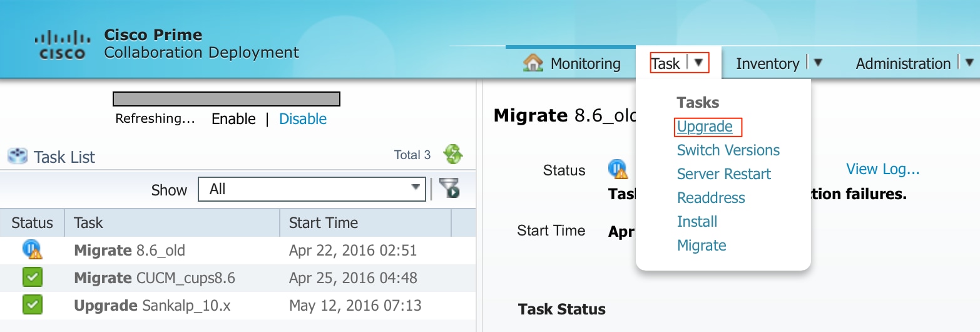Click green check icon for Migrate CUCM_cups8.6
The width and height of the screenshot is (980, 332).
click(33, 278)
